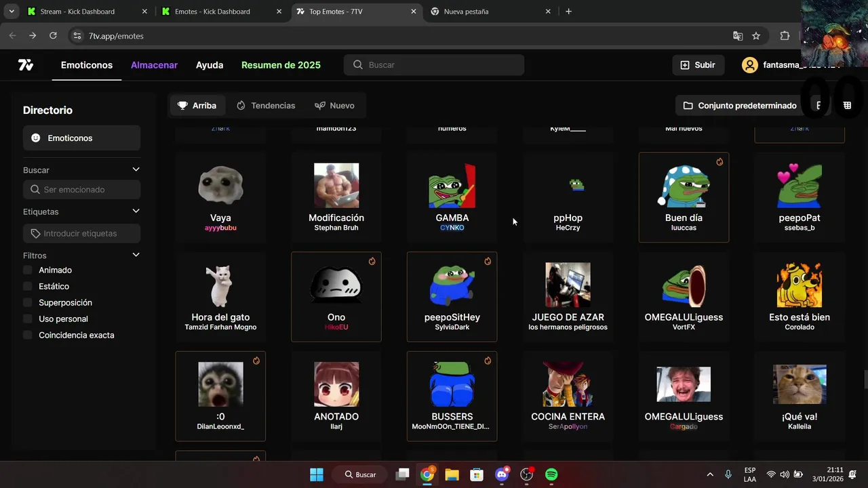Screen dimensions: 868x488
Task: Click the grid layout icon
Action: click(x=847, y=105)
